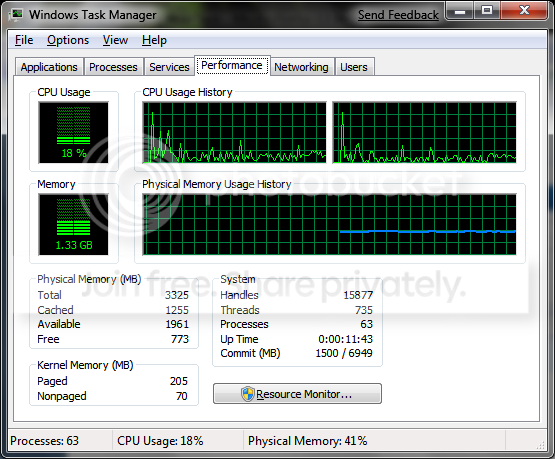Switch to the Processes tab
The height and width of the screenshot is (459, 555).
[113, 67]
